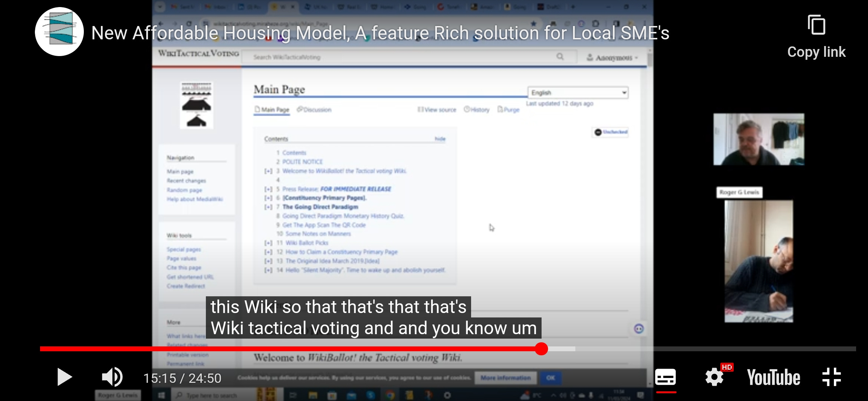The width and height of the screenshot is (868, 401).
Task: Click the video title text
Action: click(x=380, y=33)
